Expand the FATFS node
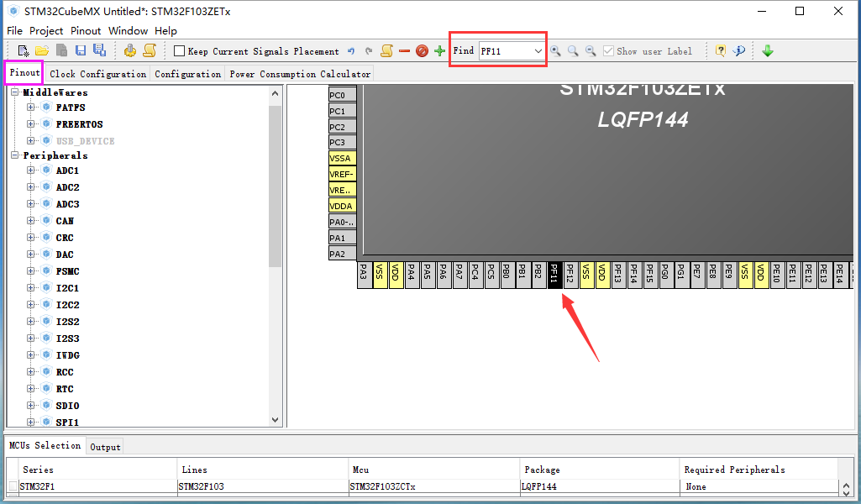The image size is (861, 504). point(31,107)
